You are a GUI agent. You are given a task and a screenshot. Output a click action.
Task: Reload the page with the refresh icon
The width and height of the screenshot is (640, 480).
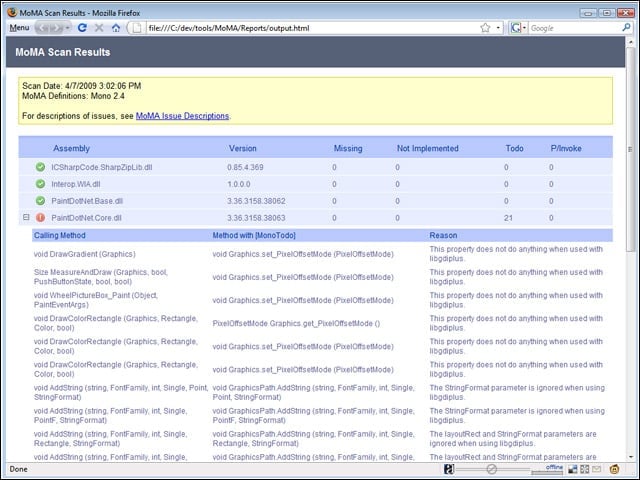click(82, 28)
